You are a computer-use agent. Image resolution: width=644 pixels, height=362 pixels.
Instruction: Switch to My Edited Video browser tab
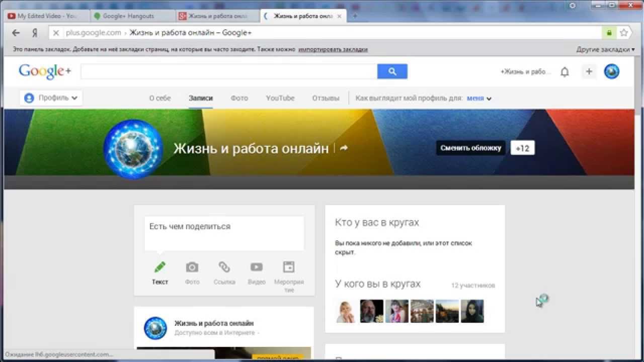[46, 16]
